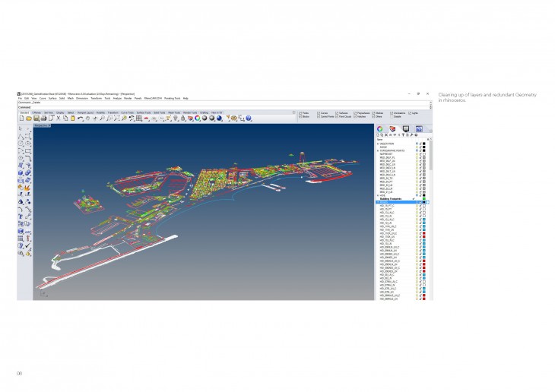Toggle visibility bulb of VEGETATION layer
The image size is (555, 392).
[x=417, y=143]
